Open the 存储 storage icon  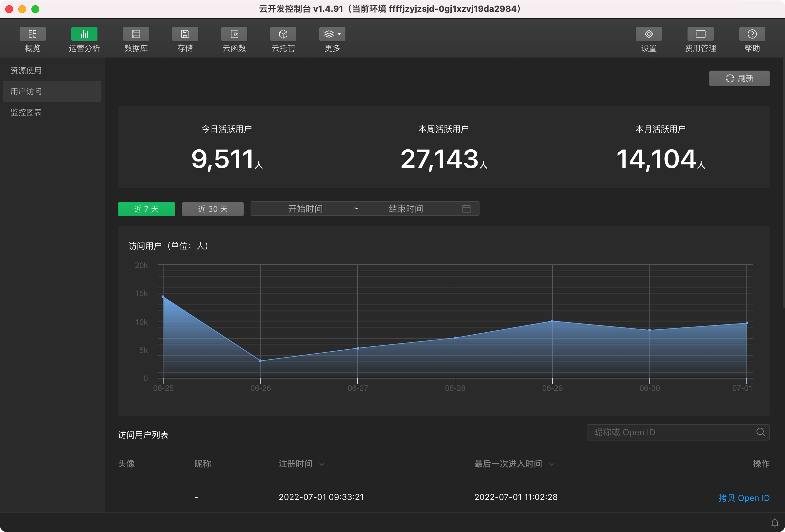[x=185, y=34]
